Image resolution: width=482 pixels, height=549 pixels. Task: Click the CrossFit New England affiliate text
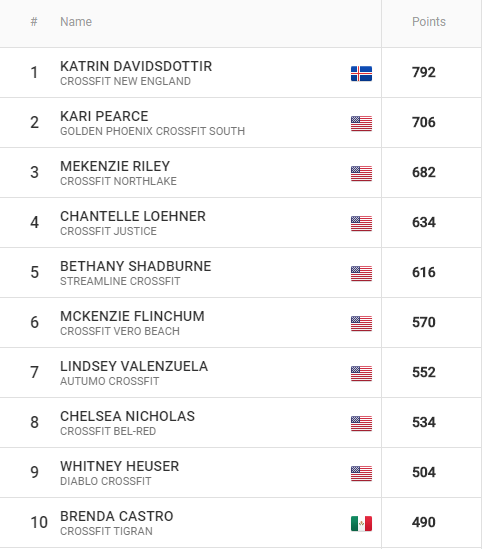[x=125, y=81]
